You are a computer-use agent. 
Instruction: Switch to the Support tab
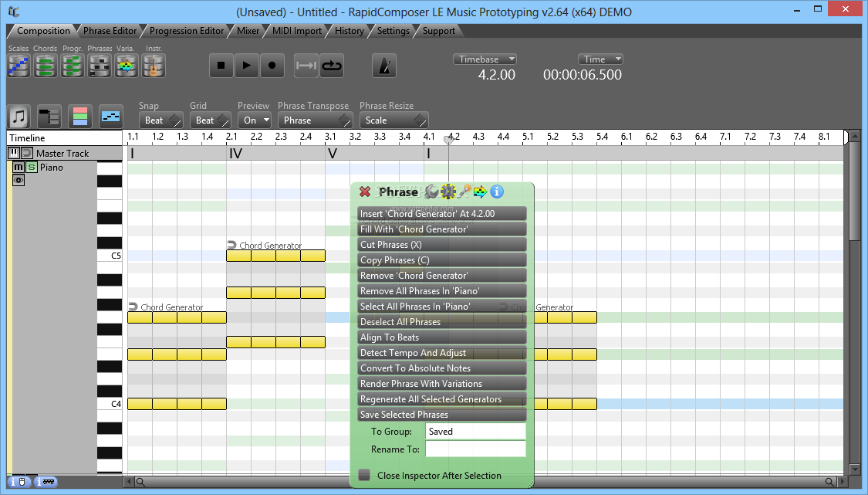438,31
